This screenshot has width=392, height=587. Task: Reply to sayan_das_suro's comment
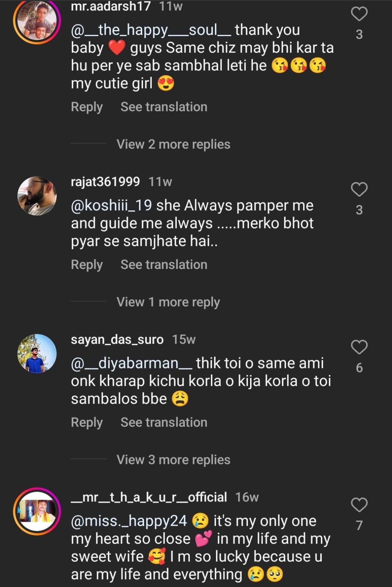click(87, 422)
